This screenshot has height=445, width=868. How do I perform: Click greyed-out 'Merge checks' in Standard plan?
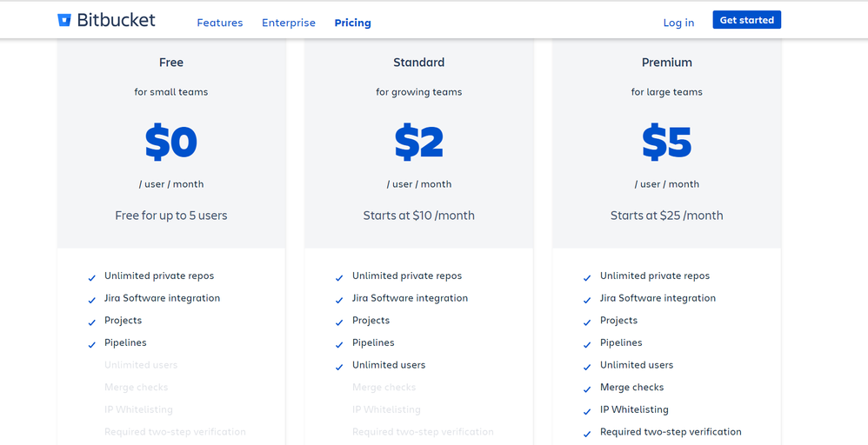384,387
